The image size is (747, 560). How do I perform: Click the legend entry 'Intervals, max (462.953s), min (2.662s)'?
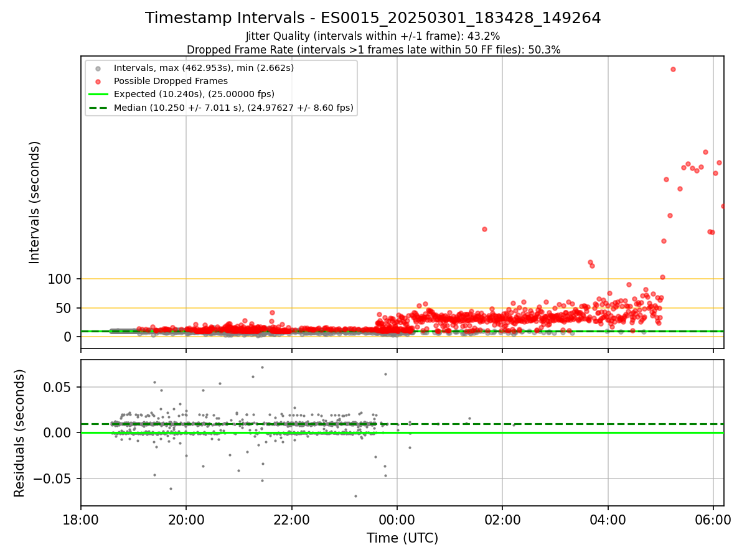[x=204, y=67]
